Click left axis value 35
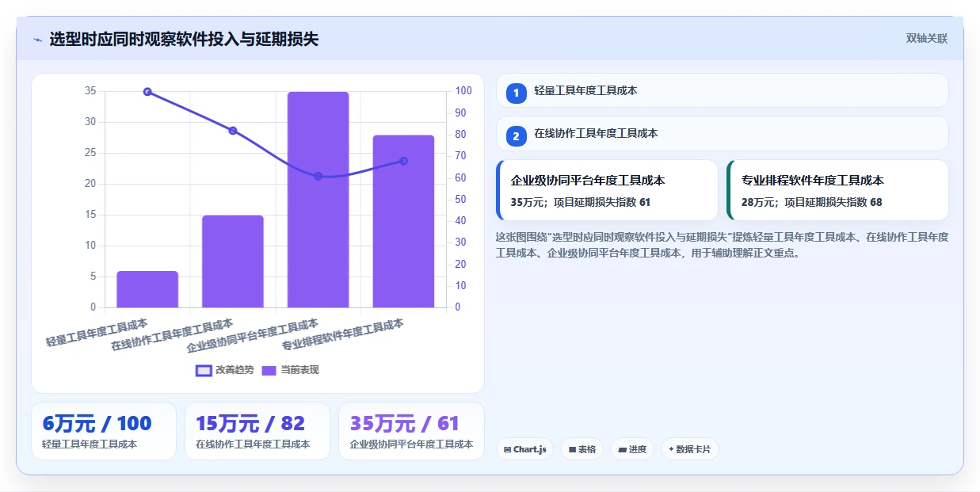The width and height of the screenshot is (980, 492). point(90,91)
